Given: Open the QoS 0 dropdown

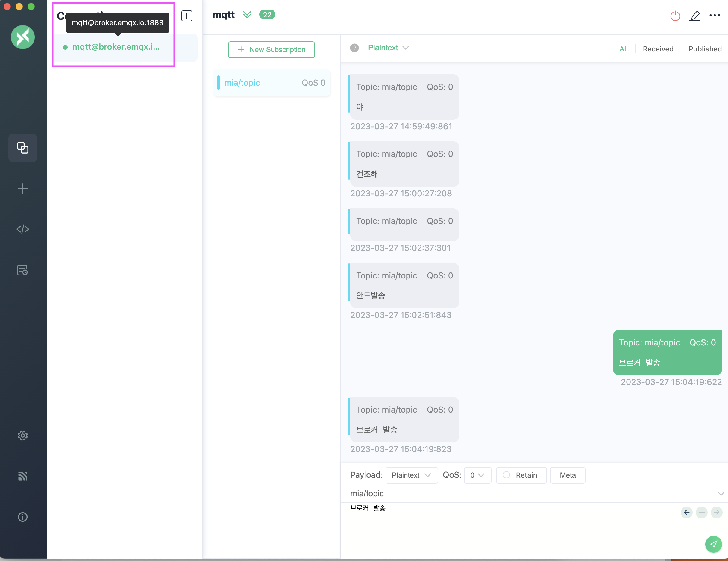Looking at the screenshot, I should pos(477,475).
